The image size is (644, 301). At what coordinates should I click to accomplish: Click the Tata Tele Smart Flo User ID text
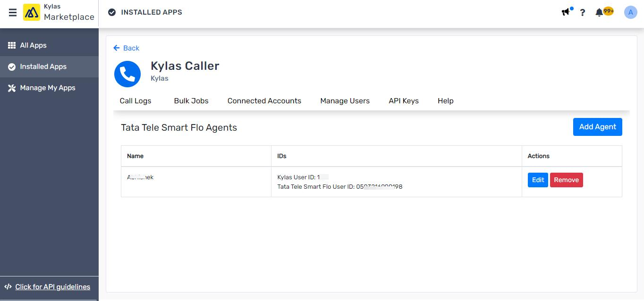tap(340, 186)
